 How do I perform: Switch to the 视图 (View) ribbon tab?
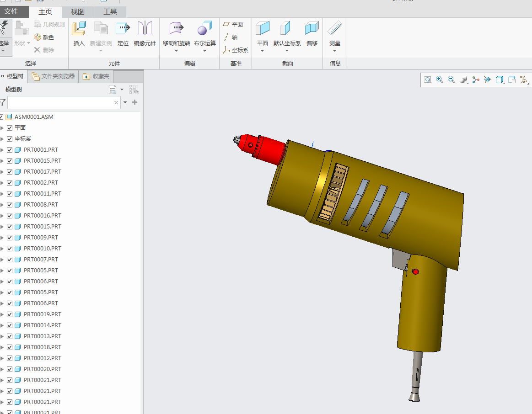click(x=77, y=12)
